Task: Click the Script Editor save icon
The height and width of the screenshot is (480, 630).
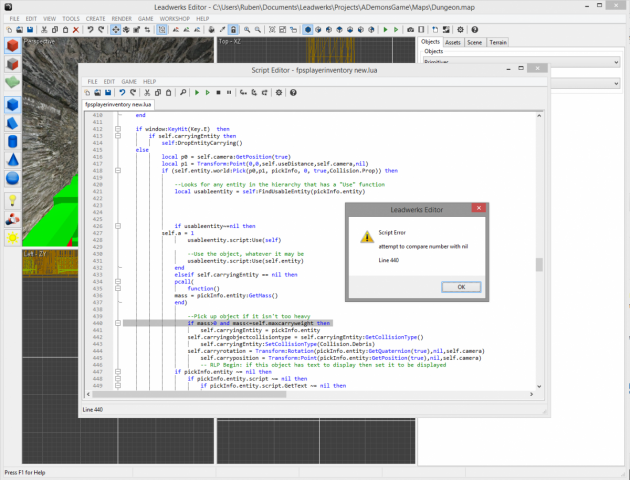Action: pos(107,92)
